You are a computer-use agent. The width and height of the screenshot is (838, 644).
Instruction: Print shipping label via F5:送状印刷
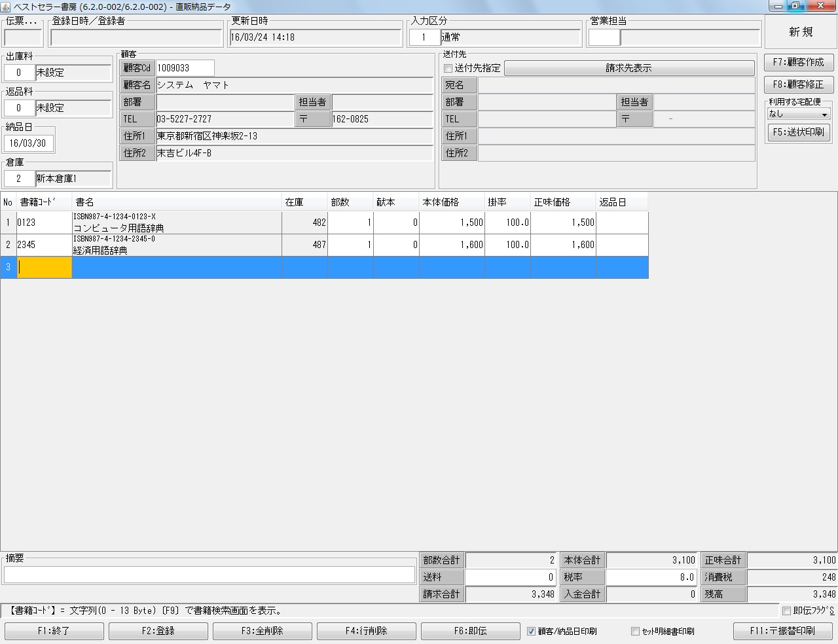tap(798, 132)
